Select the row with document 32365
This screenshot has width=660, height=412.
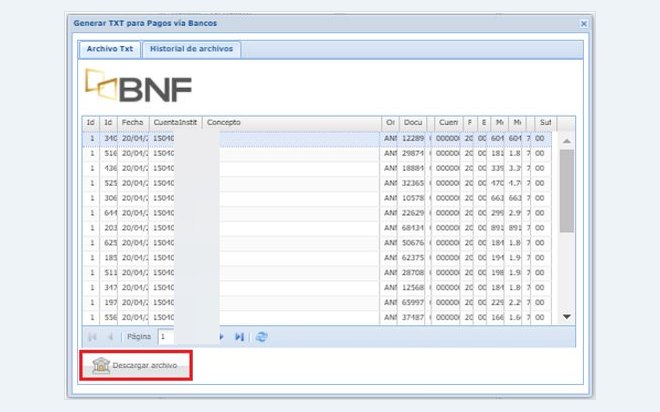point(317,183)
